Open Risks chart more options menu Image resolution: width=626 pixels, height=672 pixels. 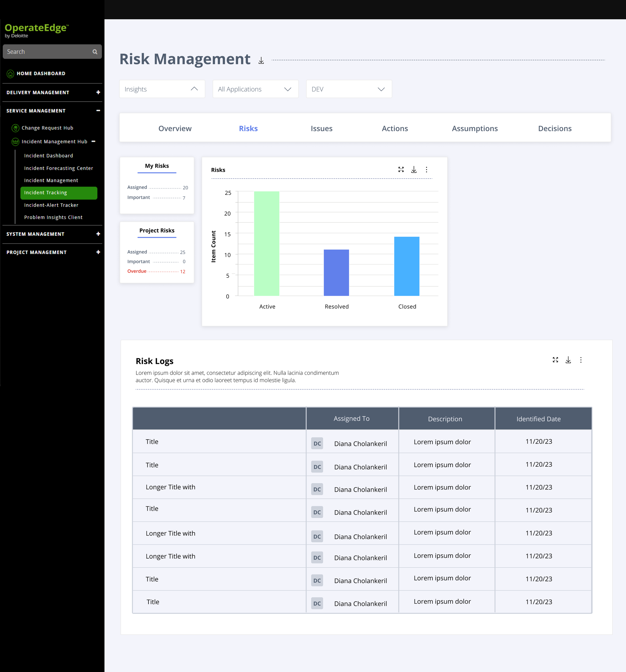pyautogui.click(x=427, y=170)
